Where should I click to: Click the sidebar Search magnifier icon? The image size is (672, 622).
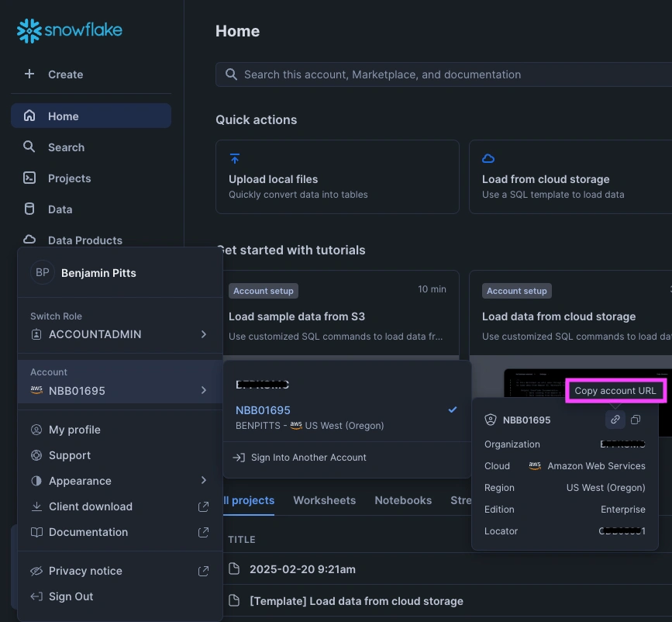(29, 147)
